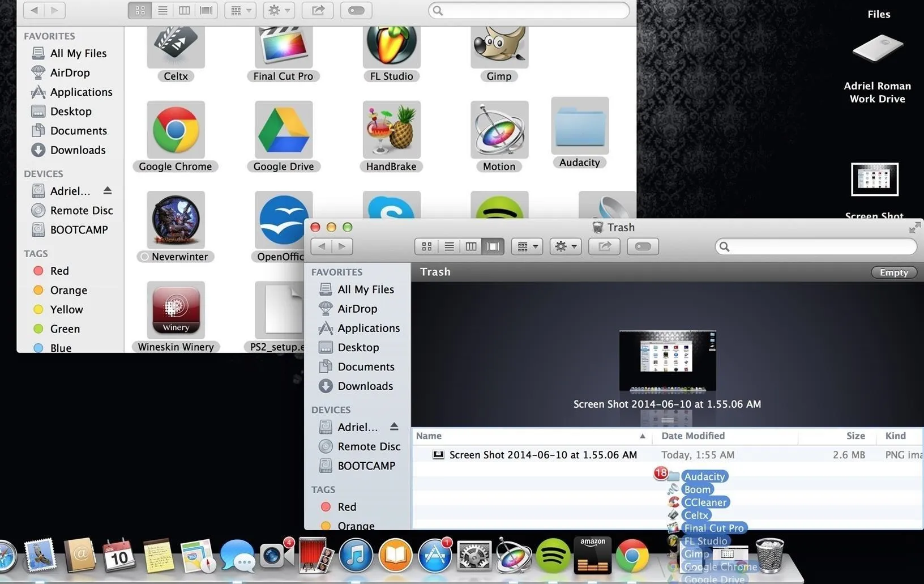
Task: Open App Store from the Dock
Action: coord(435,556)
